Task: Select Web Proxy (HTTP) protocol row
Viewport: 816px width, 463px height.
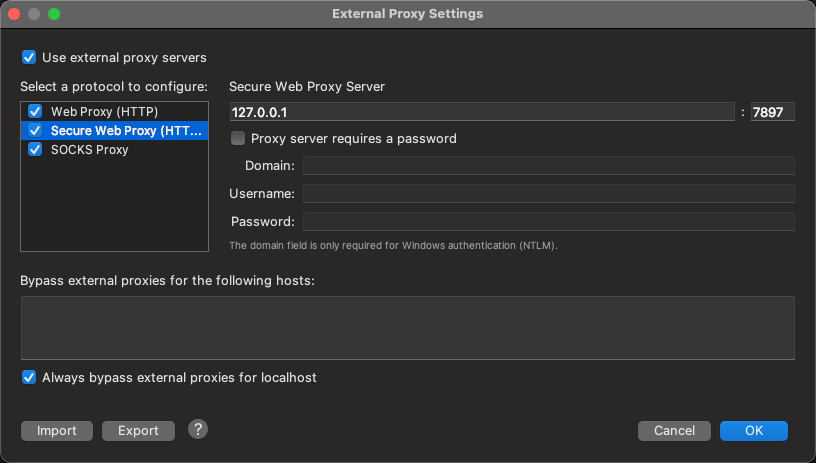Action: [114, 111]
